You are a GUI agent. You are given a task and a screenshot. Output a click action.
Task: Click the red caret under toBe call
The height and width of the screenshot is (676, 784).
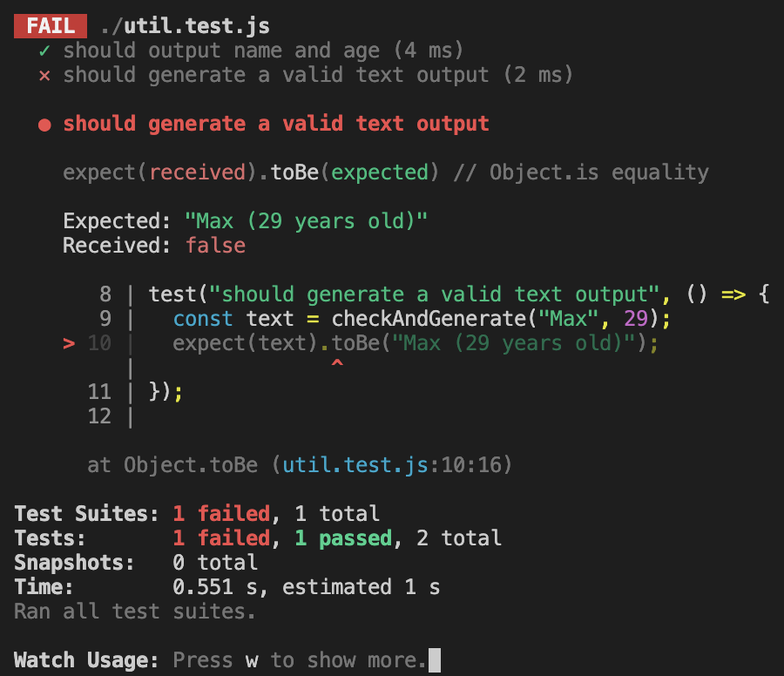coord(337,363)
